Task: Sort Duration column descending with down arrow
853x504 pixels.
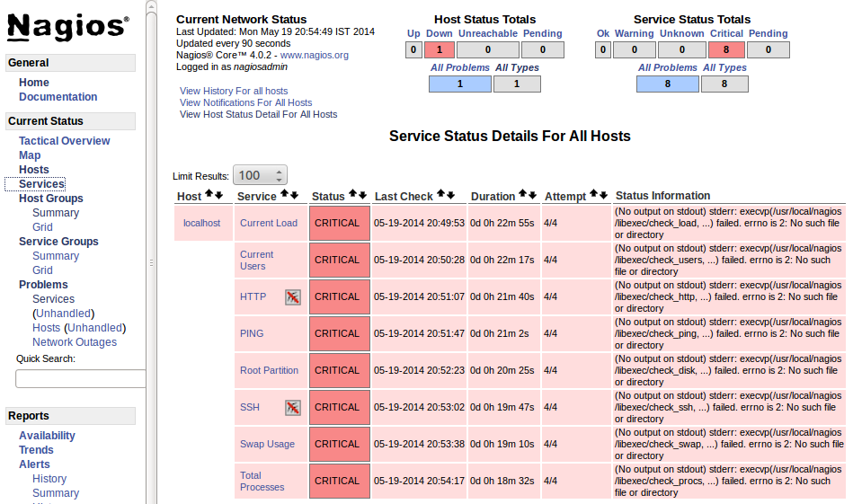Action: pos(533,195)
